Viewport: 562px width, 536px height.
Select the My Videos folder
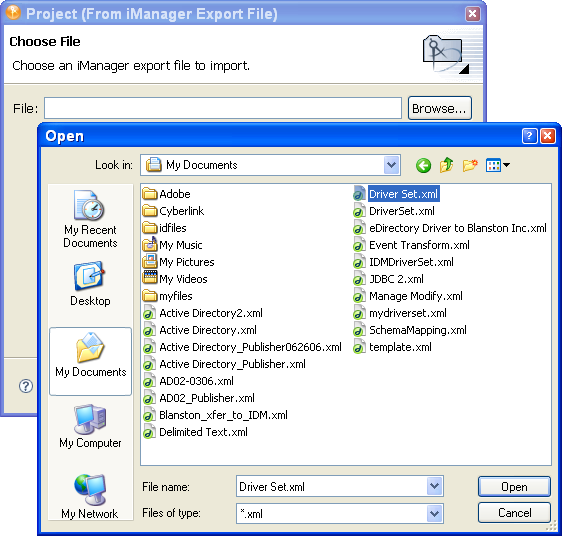175,279
